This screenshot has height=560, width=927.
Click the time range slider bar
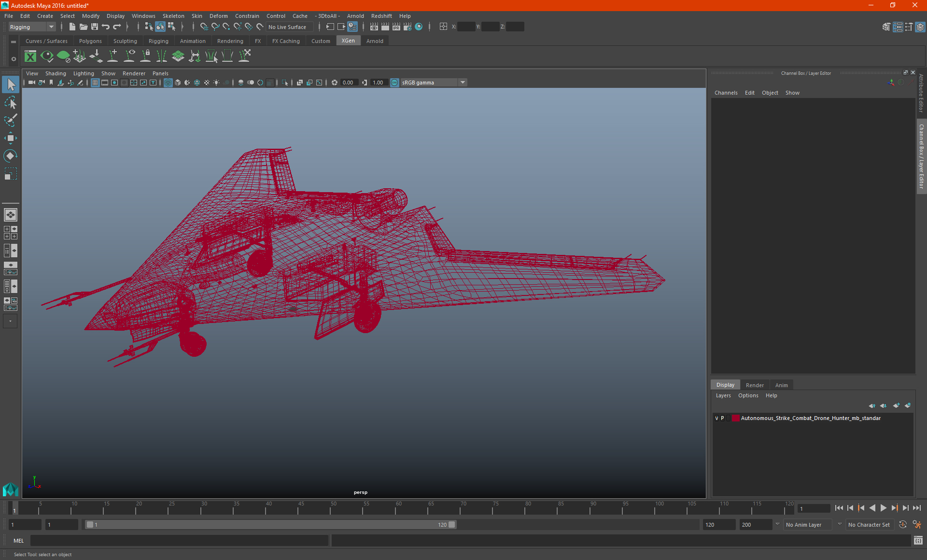pos(270,524)
